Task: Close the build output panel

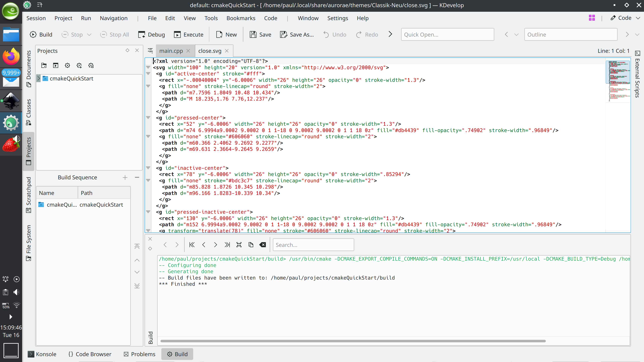Action: point(150,239)
